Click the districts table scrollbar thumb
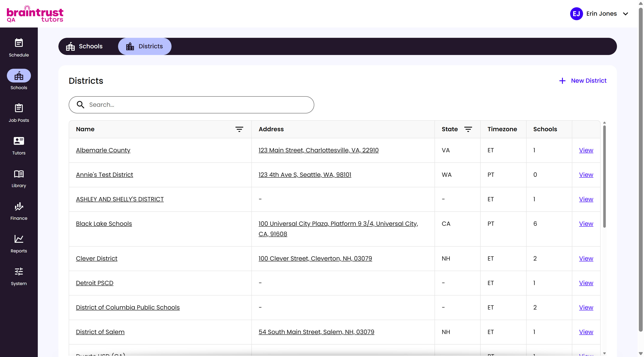Image resolution: width=644 pixels, height=357 pixels. pyautogui.click(x=604, y=176)
